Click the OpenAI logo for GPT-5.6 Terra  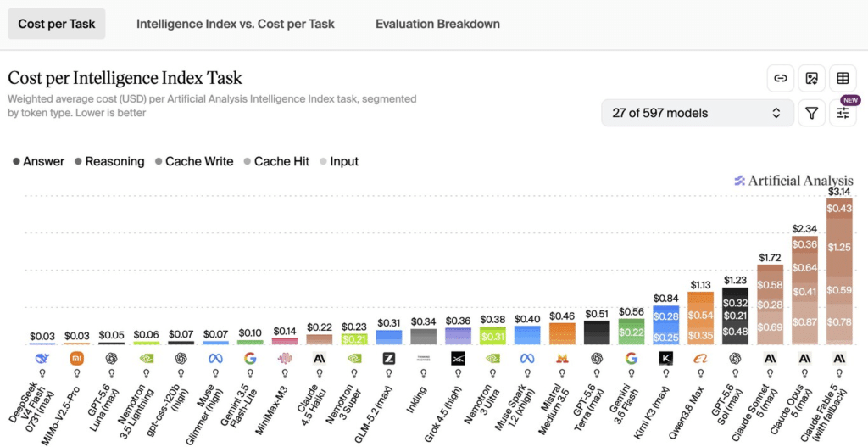pyautogui.click(x=597, y=359)
